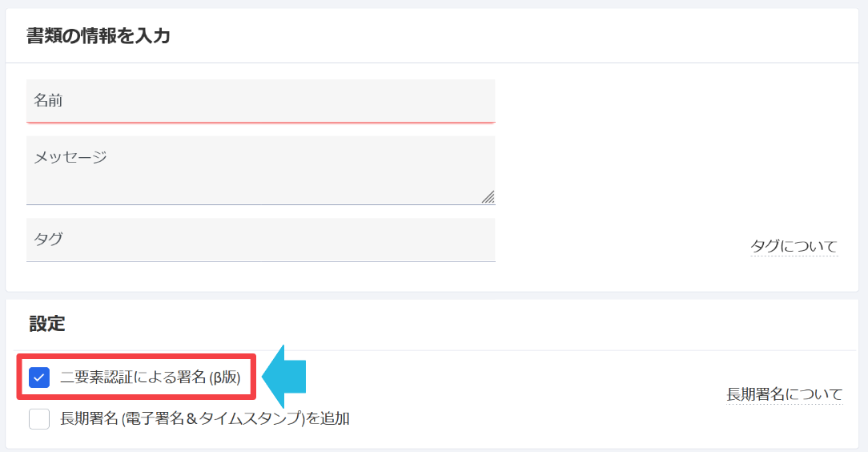Viewport: 868px width, 452px height.
Task: Click the red highlight border around 二要素認証
Action: click(136, 357)
